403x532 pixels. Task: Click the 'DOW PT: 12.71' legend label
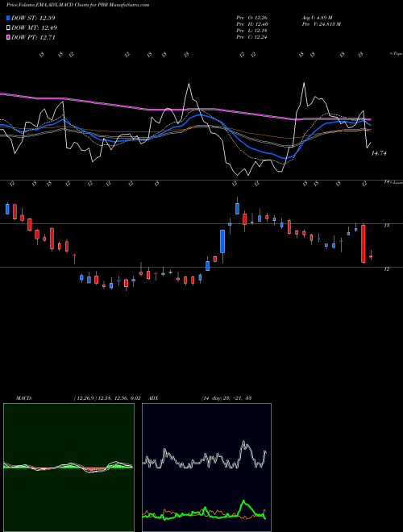[x=33, y=38]
